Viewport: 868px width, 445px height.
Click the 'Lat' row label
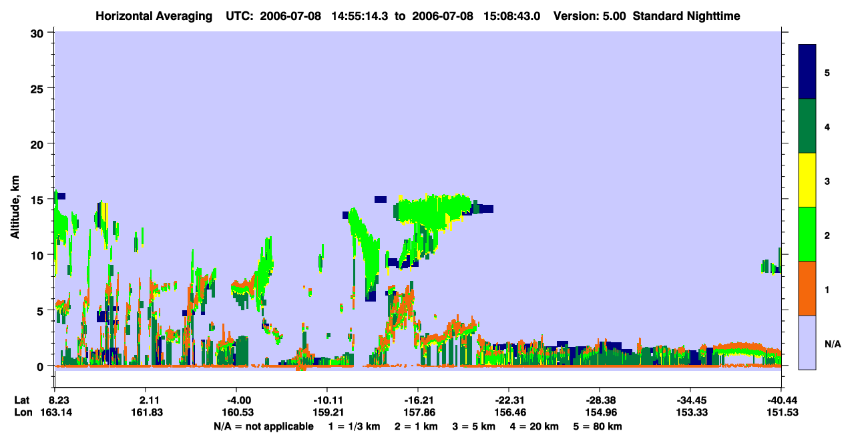click(x=22, y=400)
